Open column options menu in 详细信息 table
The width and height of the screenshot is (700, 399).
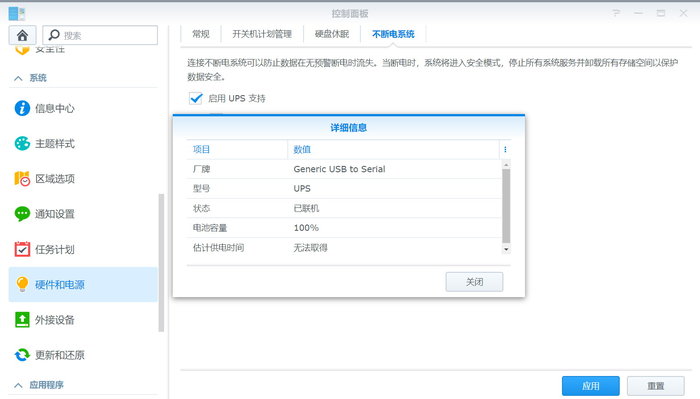pos(505,150)
